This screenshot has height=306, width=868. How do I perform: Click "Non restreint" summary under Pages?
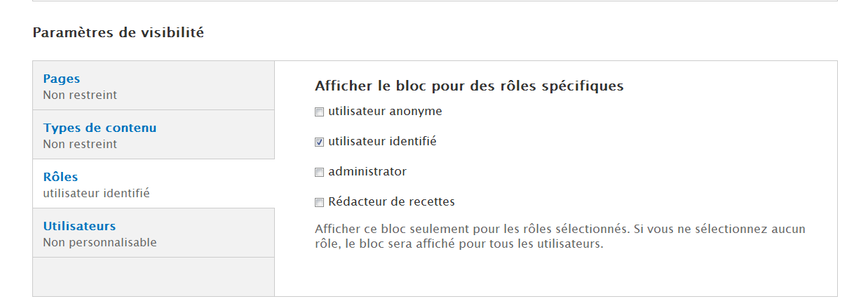pos(80,95)
